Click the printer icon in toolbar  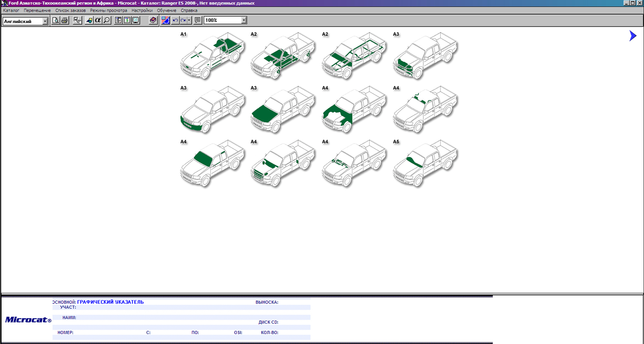coord(64,20)
